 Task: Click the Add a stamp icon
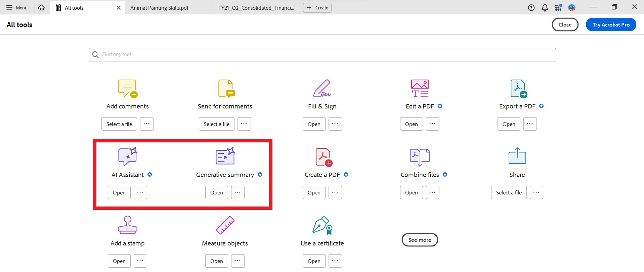click(x=128, y=225)
